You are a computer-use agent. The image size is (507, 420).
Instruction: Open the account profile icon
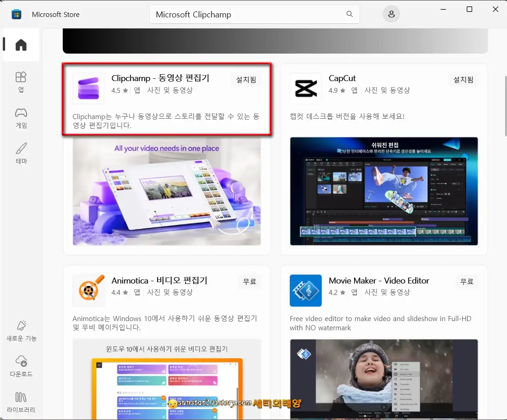point(391,14)
